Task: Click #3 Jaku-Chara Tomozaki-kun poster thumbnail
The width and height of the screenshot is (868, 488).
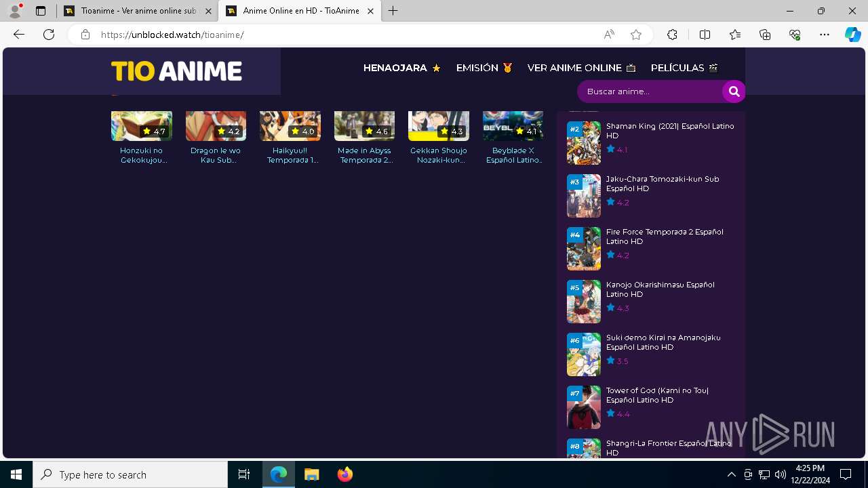Action: (x=584, y=196)
